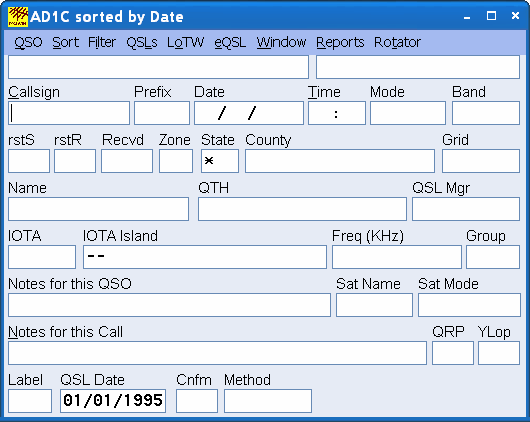Open the eQSL menu
This screenshot has width=530, height=422.
click(x=230, y=43)
